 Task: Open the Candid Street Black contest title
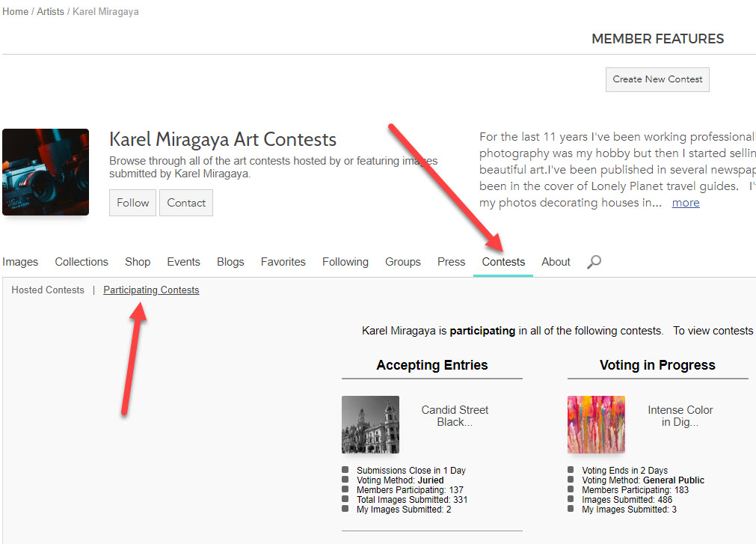click(x=455, y=416)
